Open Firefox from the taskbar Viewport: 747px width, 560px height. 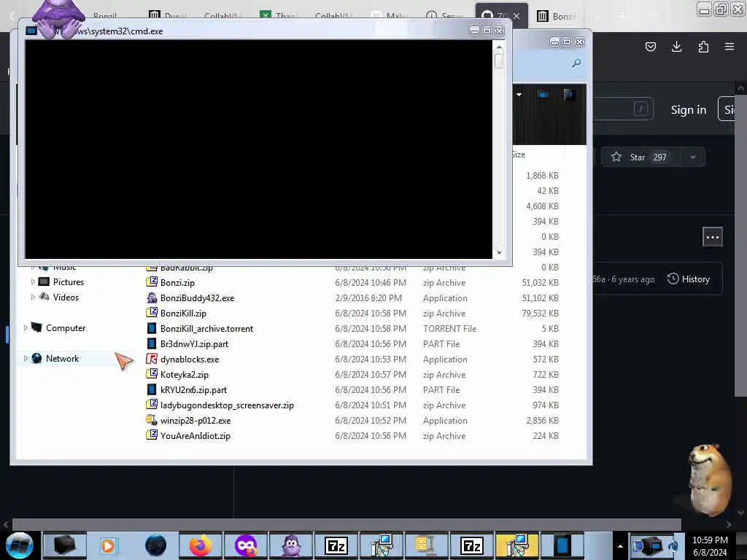coord(201,545)
